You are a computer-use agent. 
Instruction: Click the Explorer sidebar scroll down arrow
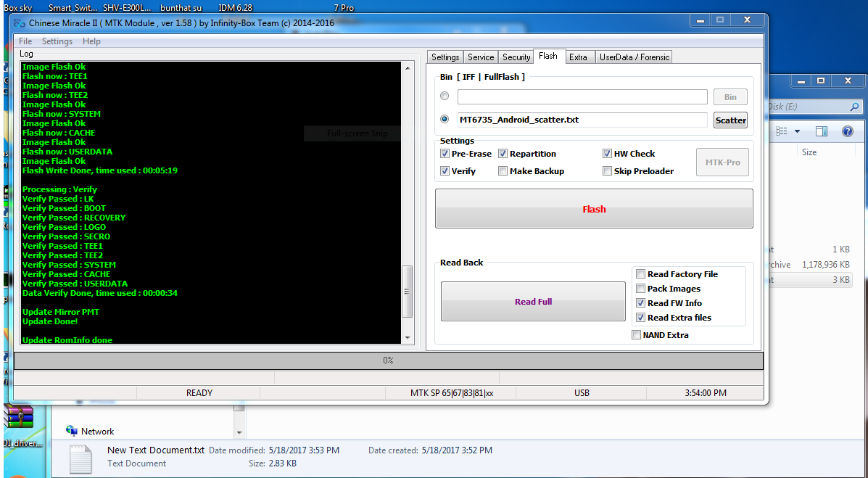coord(239,432)
